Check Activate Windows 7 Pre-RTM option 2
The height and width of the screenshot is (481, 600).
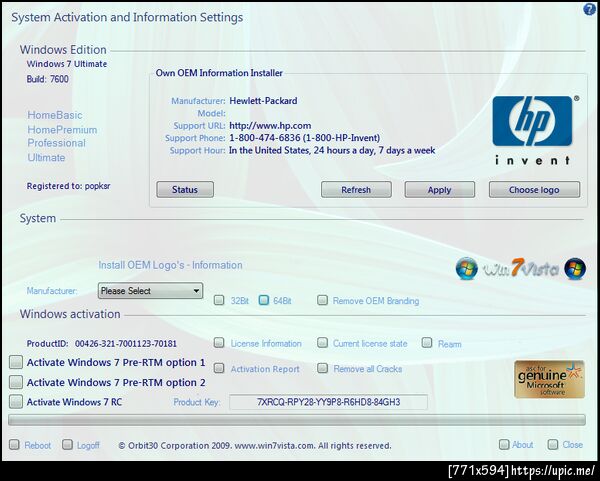tap(16, 382)
